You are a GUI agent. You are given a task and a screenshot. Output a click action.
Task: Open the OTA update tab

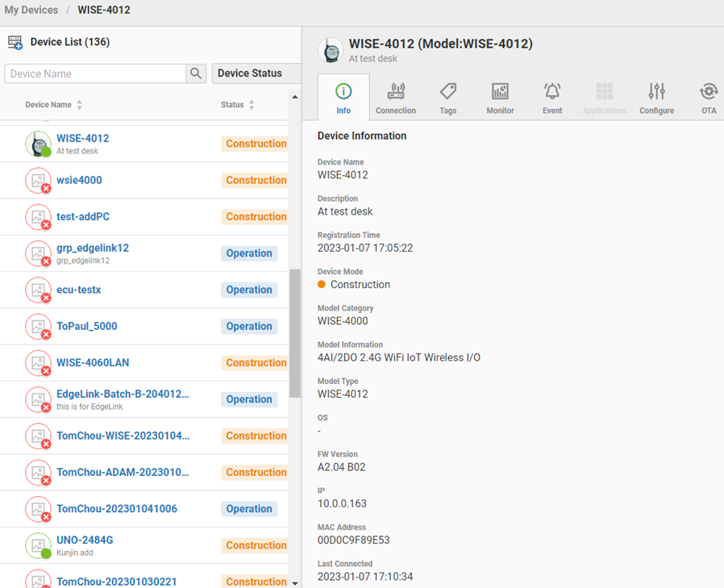708,98
